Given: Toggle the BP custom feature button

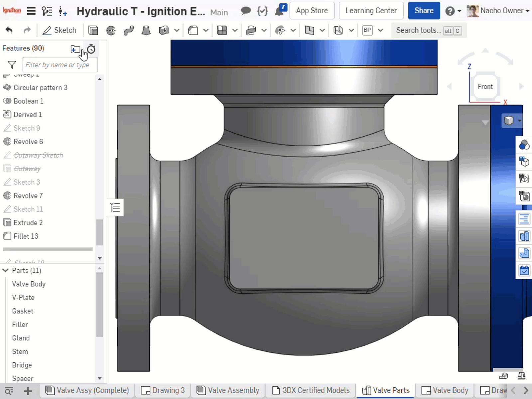Looking at the screenshot, I should click(367, 30).
